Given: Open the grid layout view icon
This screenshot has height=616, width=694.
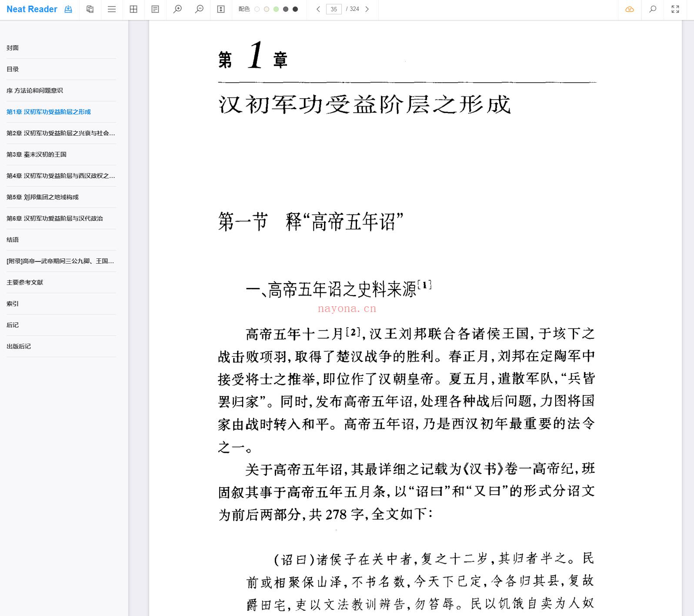Looking at the screenshot, I should click(x=133, y=9).
